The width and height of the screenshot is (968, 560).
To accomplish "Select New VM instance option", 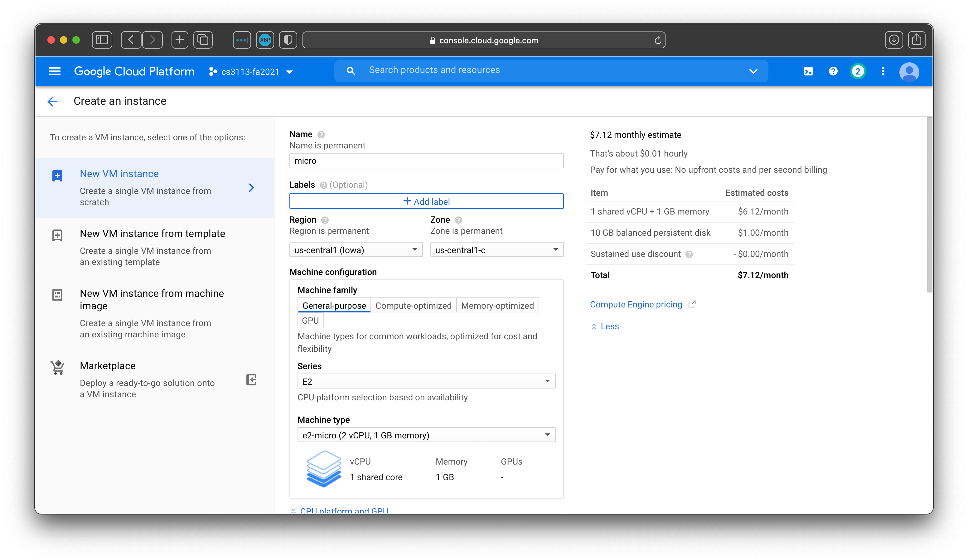I will click(154, 188).
